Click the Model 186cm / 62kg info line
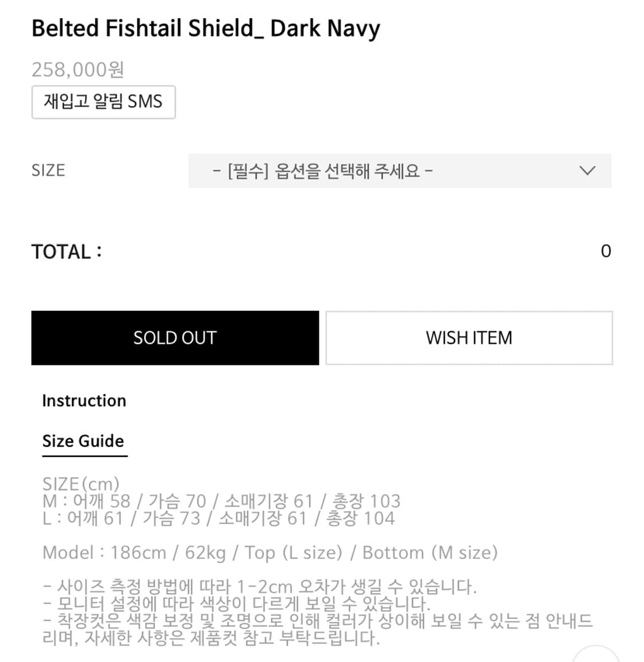 270,553
